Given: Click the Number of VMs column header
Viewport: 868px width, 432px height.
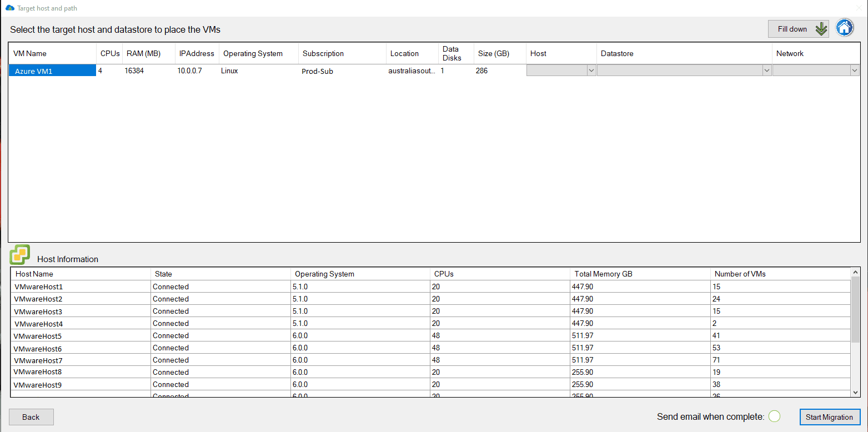Looking at the screenshot, I should (x=740, y=274).
